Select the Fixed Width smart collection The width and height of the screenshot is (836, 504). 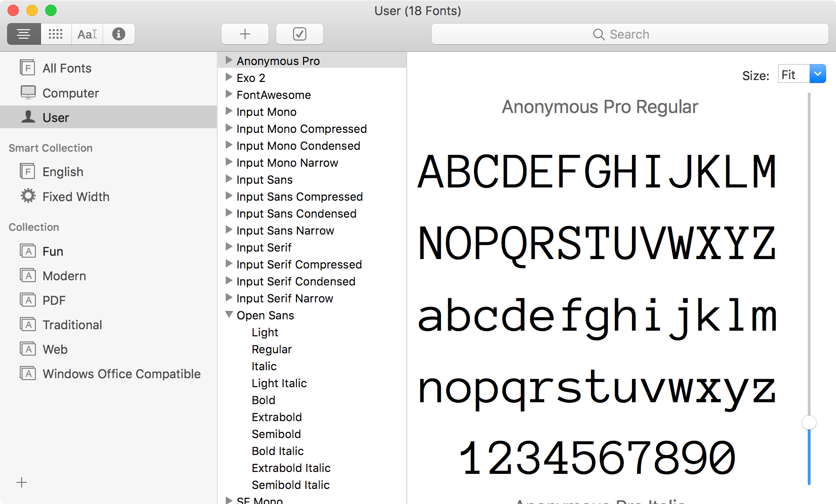[75, 197]
